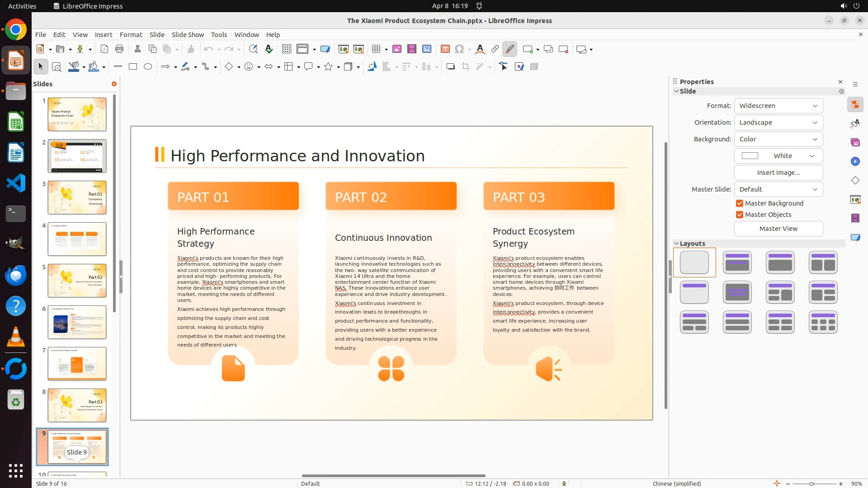Click the Insert Special Character icon
Image resolution: width=868 pixels, height=488 pixels.
pos(459,49)
